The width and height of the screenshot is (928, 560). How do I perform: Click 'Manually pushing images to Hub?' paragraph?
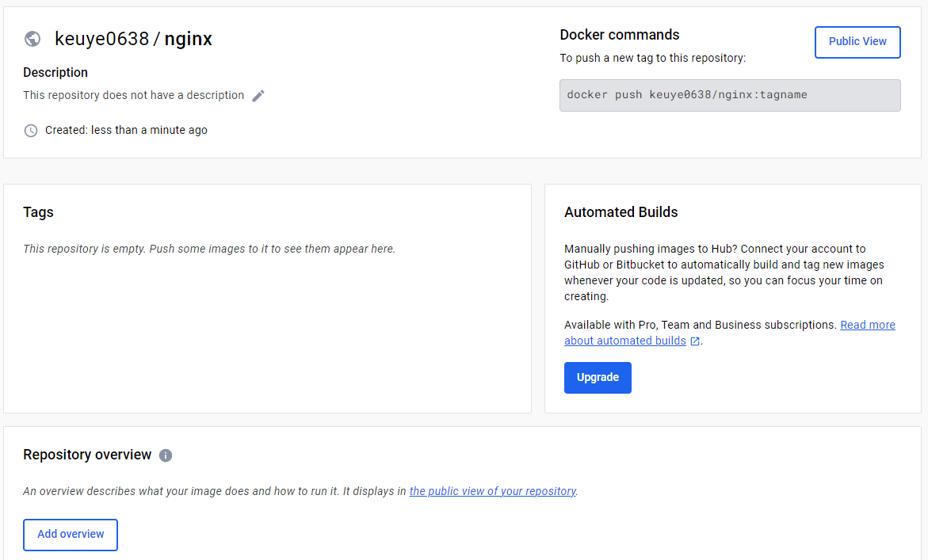[x=724, y=272]
